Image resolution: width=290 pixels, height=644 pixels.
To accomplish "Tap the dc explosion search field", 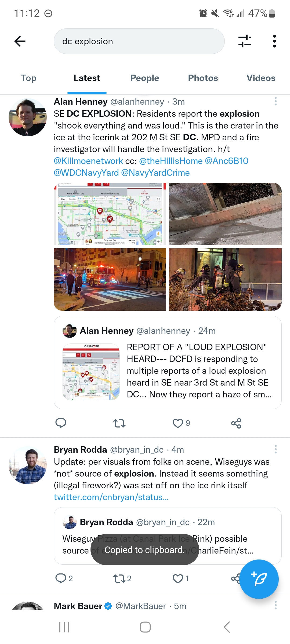I will click(139, 41).
